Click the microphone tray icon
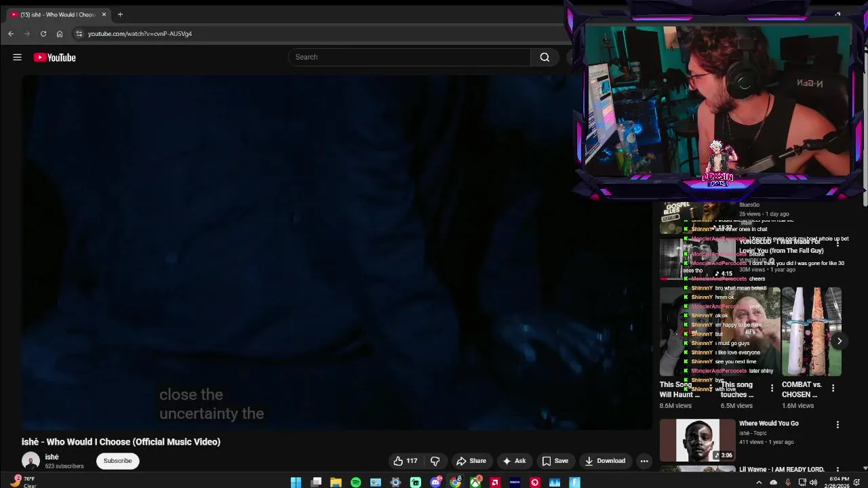Screen dimensions: 868x488 788,483
